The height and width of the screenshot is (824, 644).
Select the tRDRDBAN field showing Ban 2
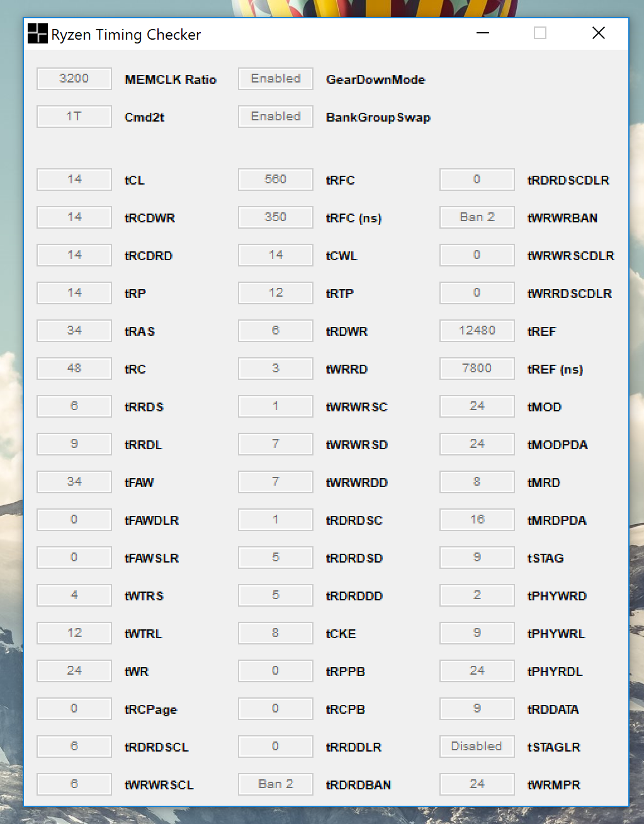[x=276, y=784]
